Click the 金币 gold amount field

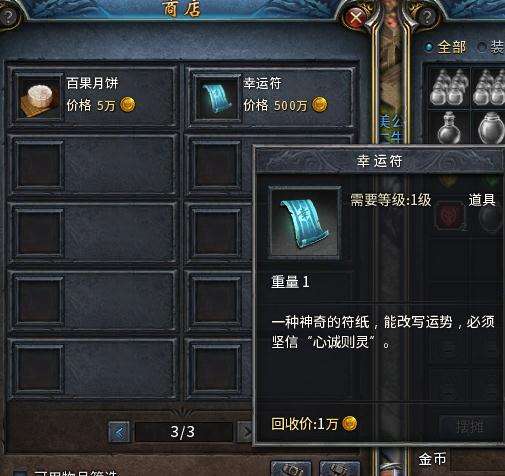[477, 460]
